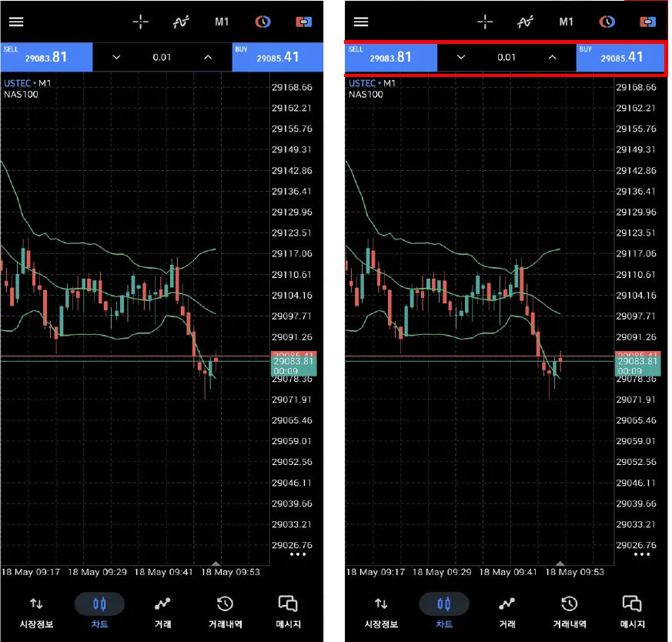The image size is (672, 642).
Task: Open 거래 tab in right screenshot
Action: click(507, 613)
